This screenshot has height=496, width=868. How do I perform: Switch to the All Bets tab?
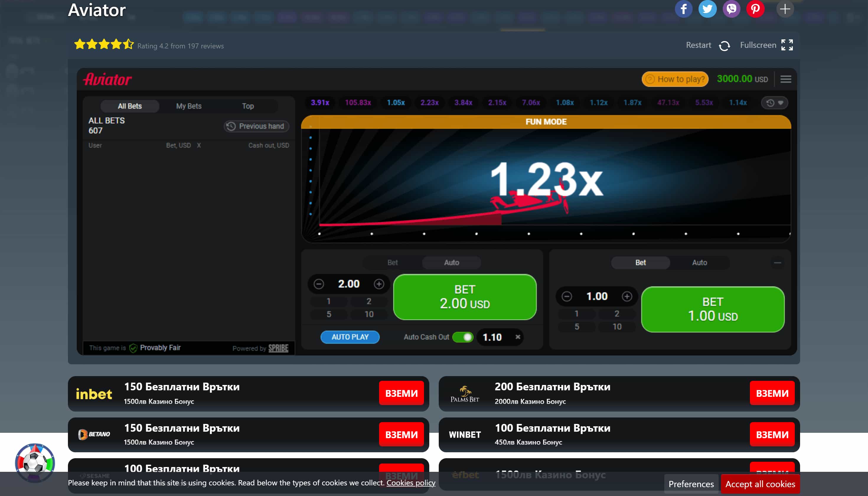130,106
